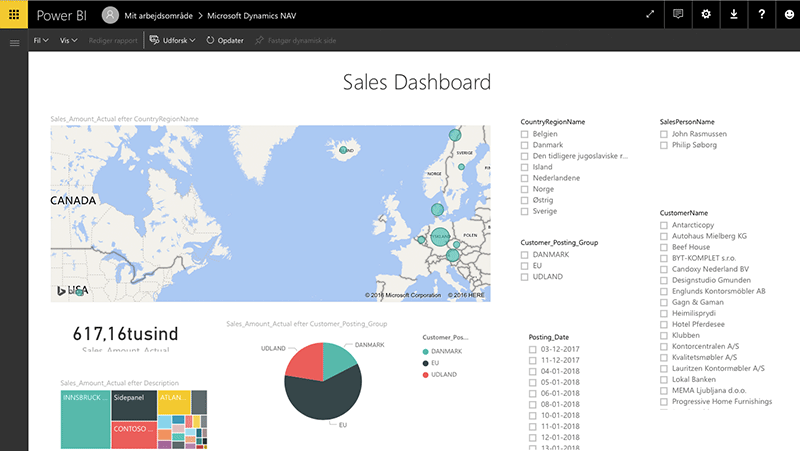Tick UDLAND posting group checkbox

524,277
